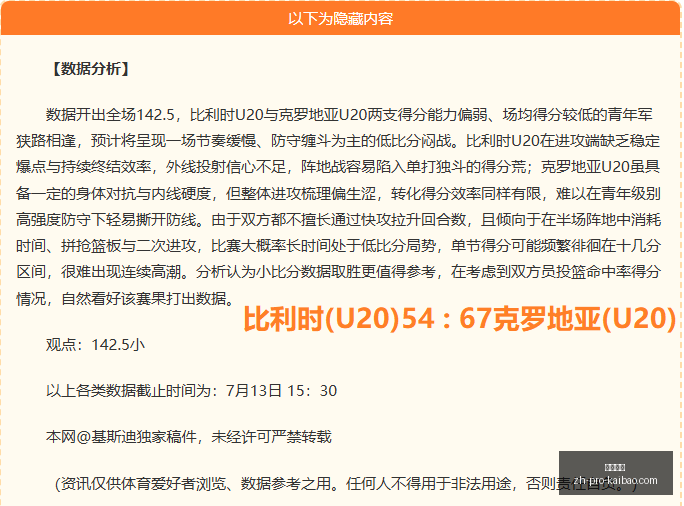Click the line beginning '高强度防守下轻易撕开防线'
Viewport: 684px width, 506px height.
[338, 220]
